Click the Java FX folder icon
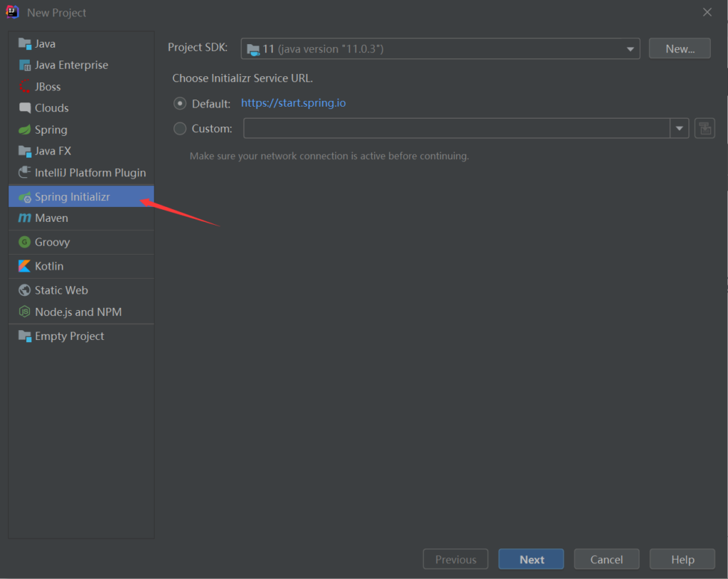Image resolution: width=728 pixels, height=579 pixels. (25, 151)
